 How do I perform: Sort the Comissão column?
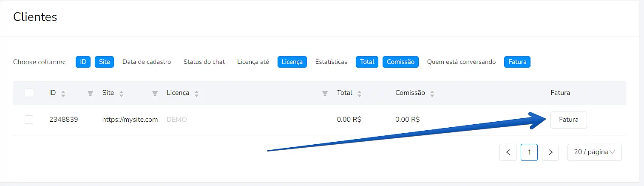(432, 93)
